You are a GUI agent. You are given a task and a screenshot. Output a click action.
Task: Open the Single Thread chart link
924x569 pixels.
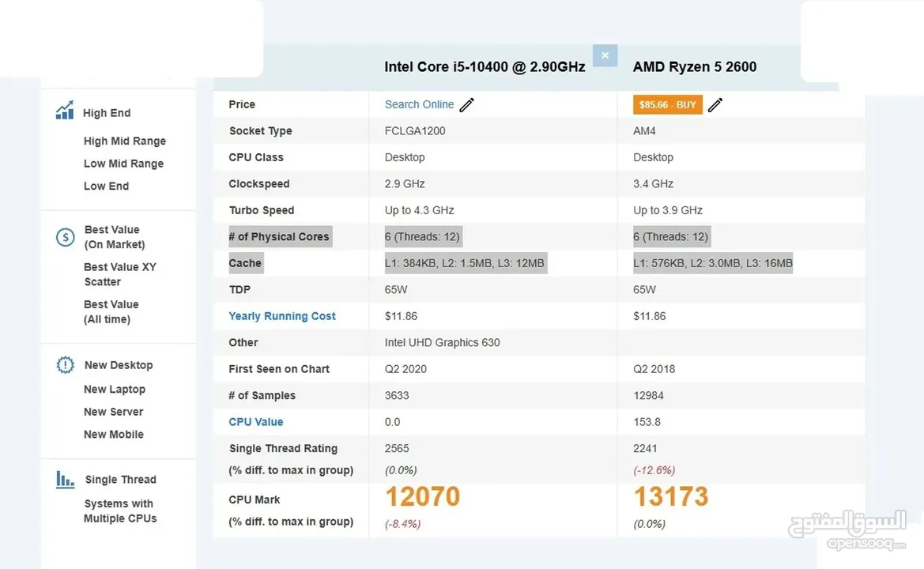(x=120, y=479)
